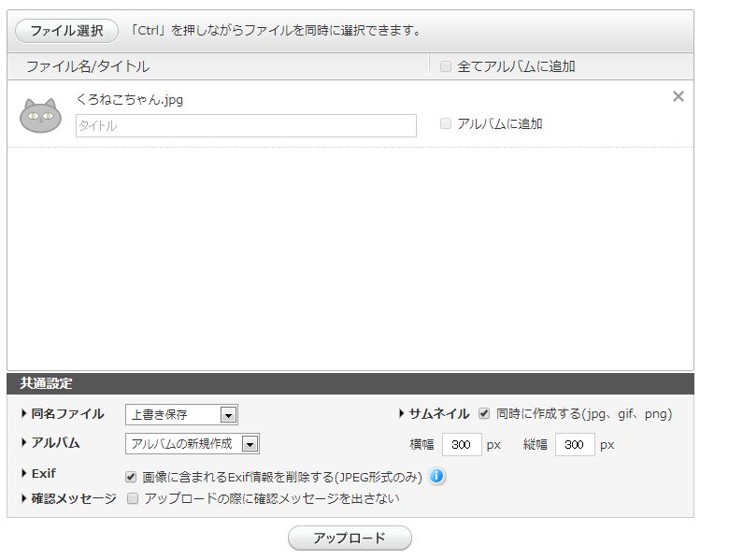
Task: Focus the タイトル input field
Action: point(246,125)
